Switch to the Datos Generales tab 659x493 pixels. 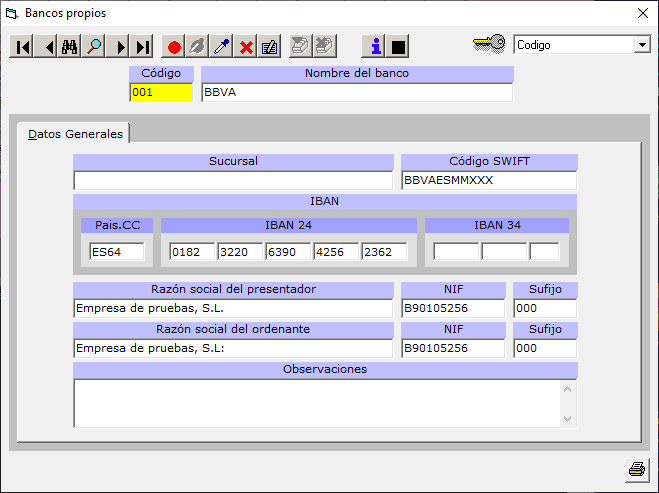[x=75, y=133]
